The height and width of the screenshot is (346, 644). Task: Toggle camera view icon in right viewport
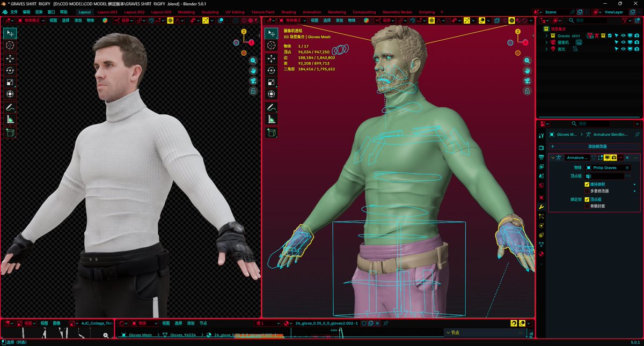click(x=528, y=81)
